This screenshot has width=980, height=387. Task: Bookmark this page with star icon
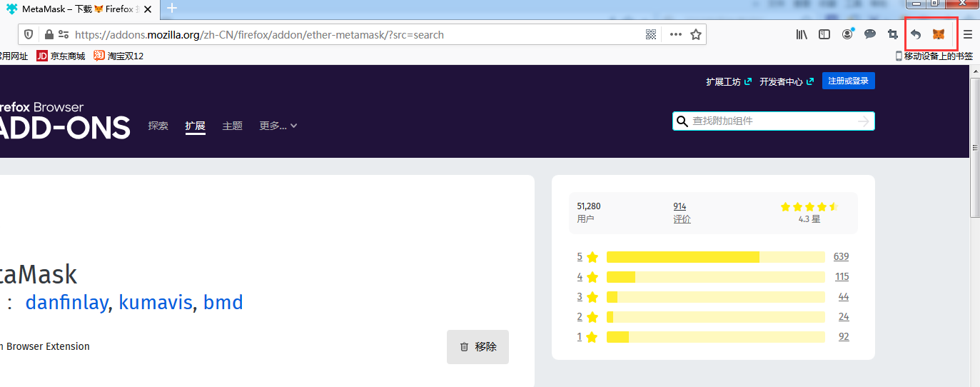click(x=696, y=34)
